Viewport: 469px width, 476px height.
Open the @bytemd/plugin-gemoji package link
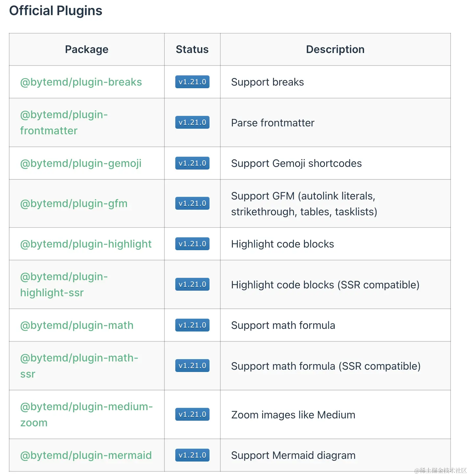[x=81, y=163]
